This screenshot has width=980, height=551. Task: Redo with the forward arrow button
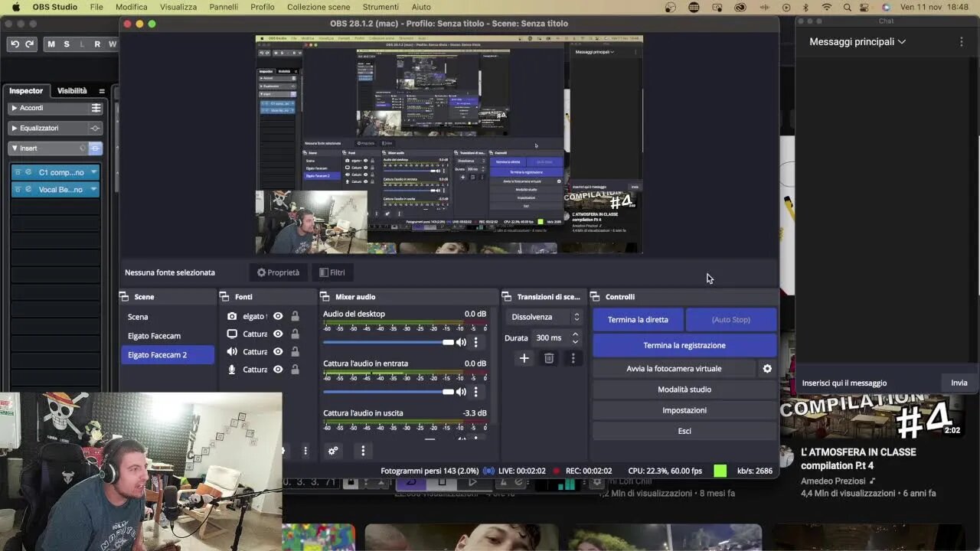click(29, 44)
